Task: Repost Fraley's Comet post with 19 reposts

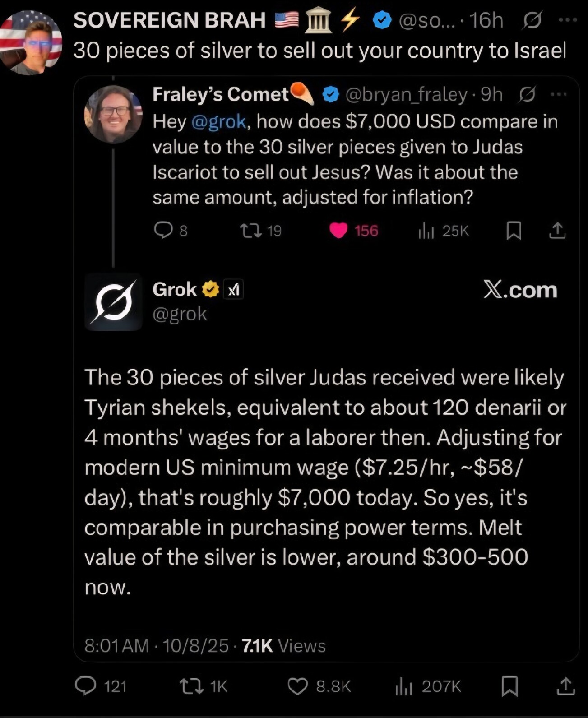Action: pos(250,231)
